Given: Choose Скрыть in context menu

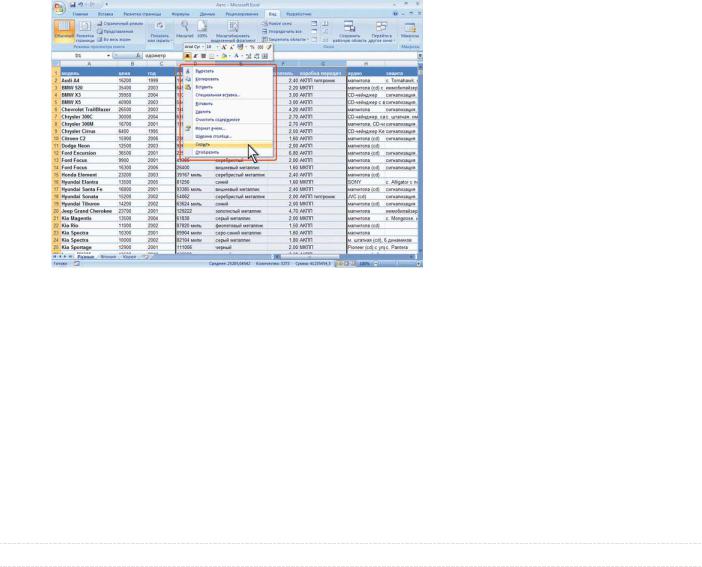Looking at the screenshot, I should coord(228,144).
